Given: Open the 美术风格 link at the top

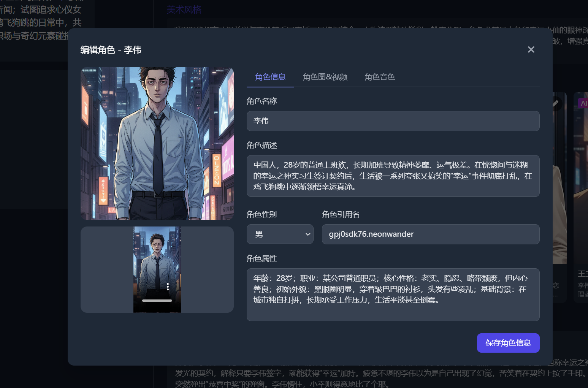Looking at the screenshot, I should [x=184, y=10].
